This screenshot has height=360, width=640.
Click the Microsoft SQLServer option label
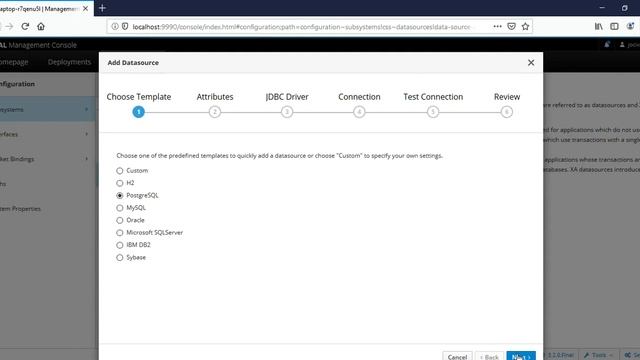tap(154, 233)
